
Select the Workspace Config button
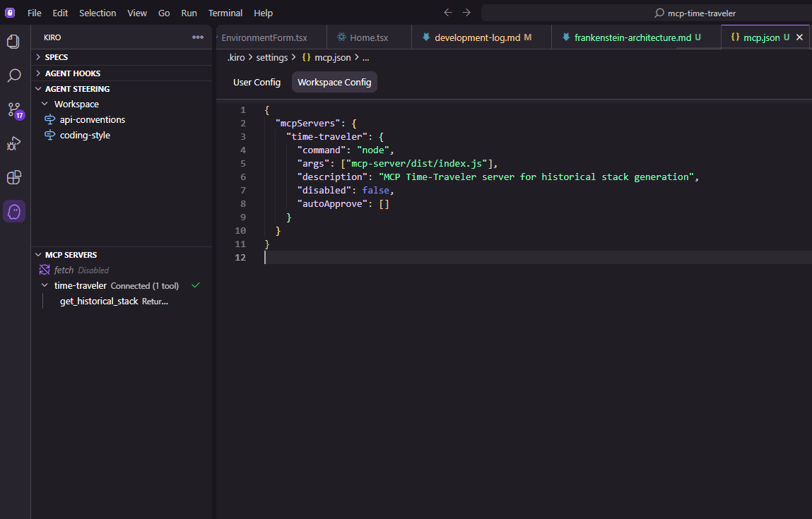click(334, 83)
